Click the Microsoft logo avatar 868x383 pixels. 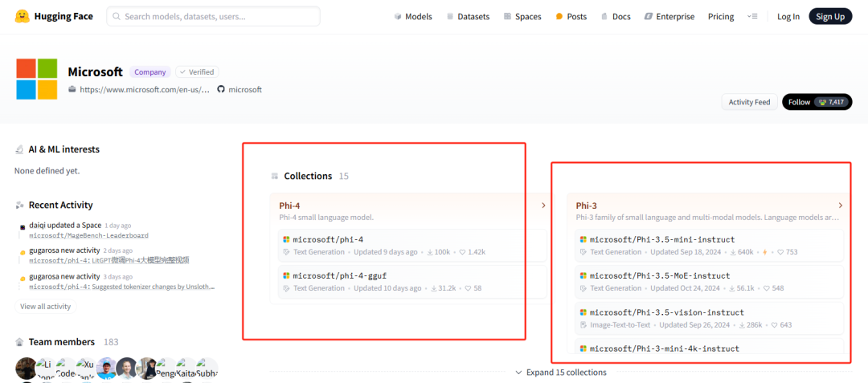pos(36,79)
